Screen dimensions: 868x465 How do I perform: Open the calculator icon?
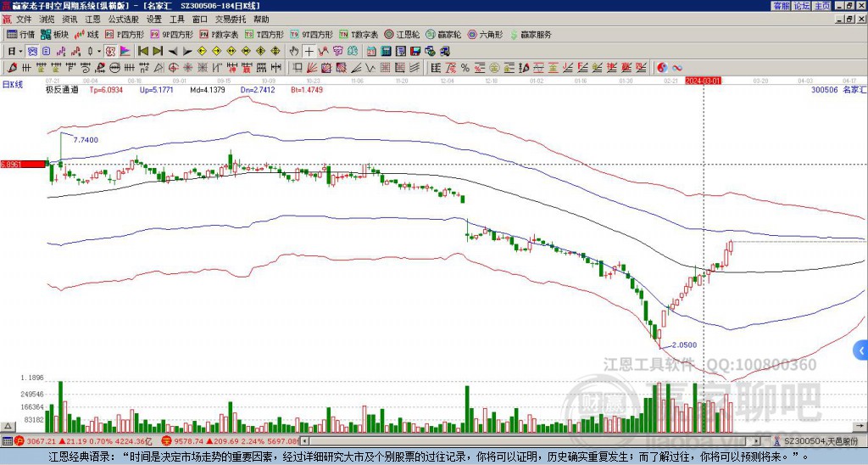coord(386,52)
